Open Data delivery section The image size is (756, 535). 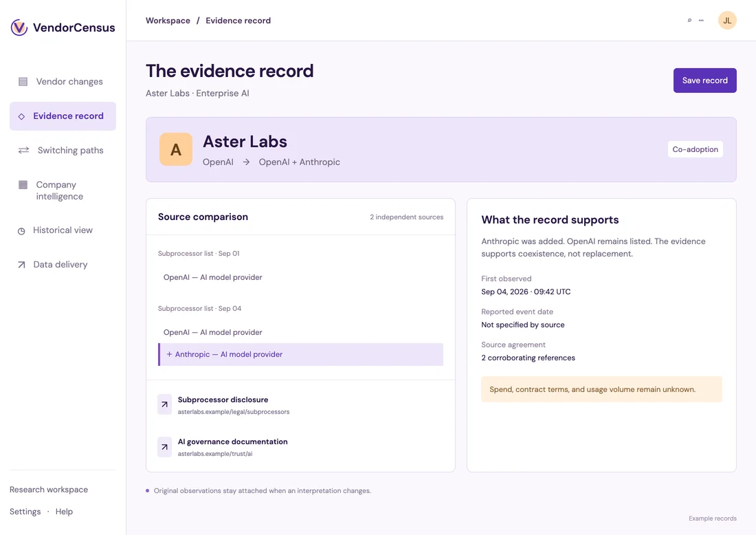[x=63, y=264]
